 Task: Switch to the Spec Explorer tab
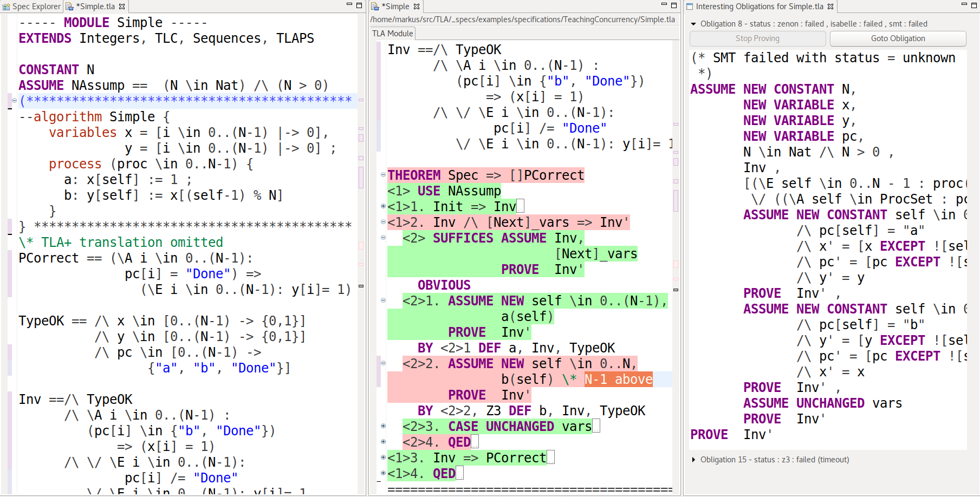pyautogui.click(x=36, y=6)
